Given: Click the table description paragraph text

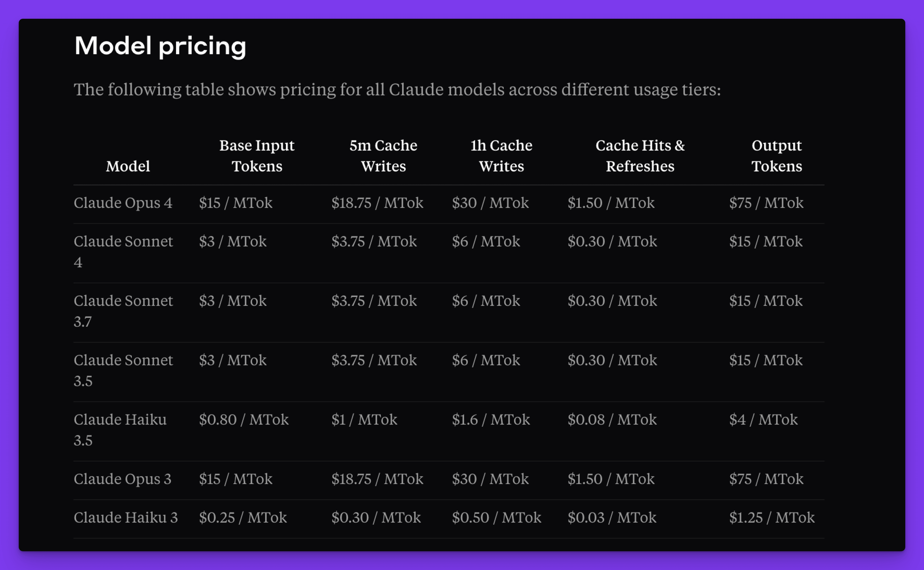Looking at the screenshot, I should [x=397, y=90].
